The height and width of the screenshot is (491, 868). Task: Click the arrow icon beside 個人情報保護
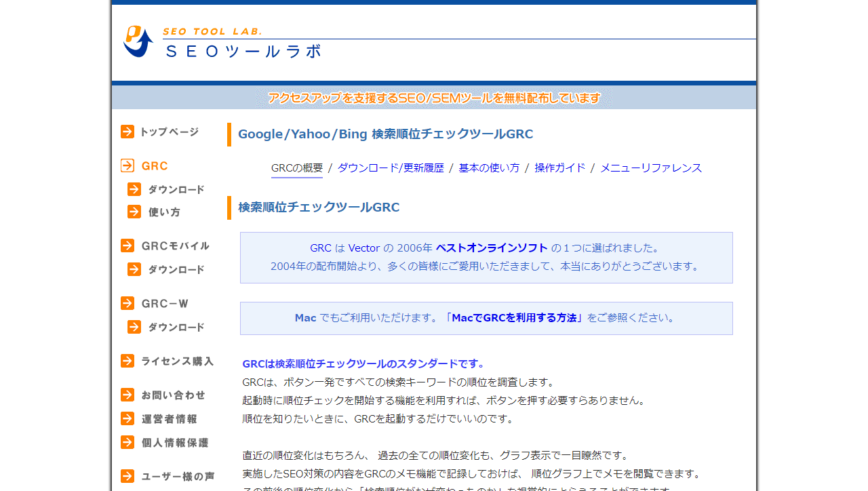pyautogui.click(x=127, y=442)
